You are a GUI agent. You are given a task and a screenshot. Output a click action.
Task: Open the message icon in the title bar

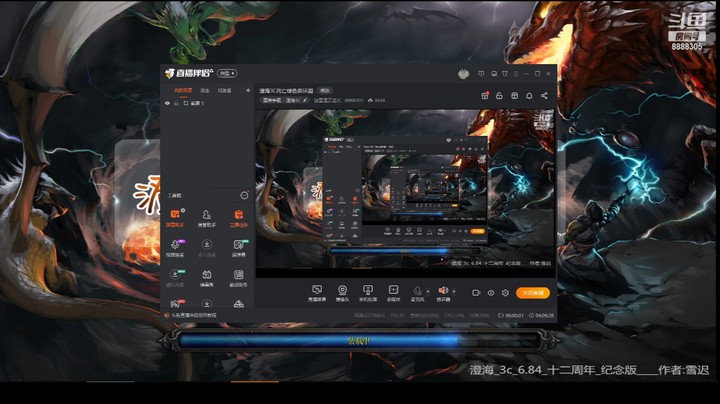tap(481, 73)
